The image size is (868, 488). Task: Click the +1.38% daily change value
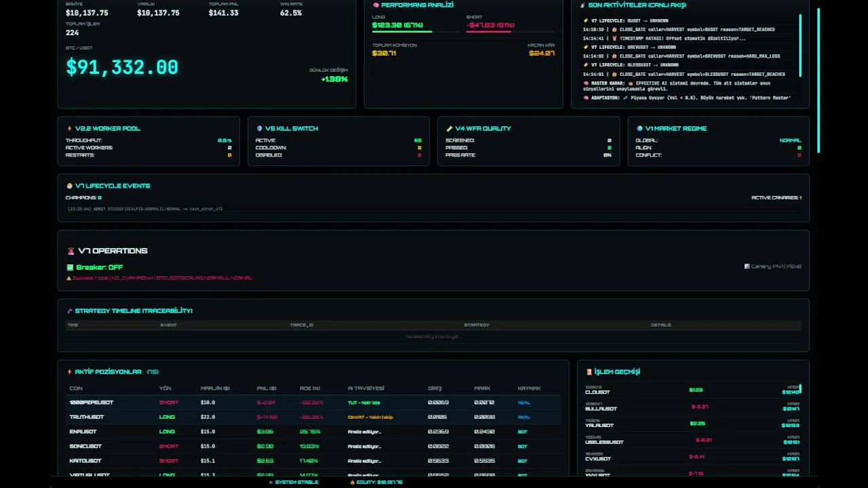(x=334, y=79)
